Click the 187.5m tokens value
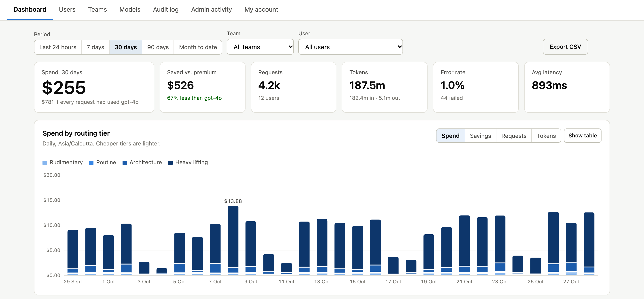Viewport: 644px width, 299px height. [x=367, y=85]
